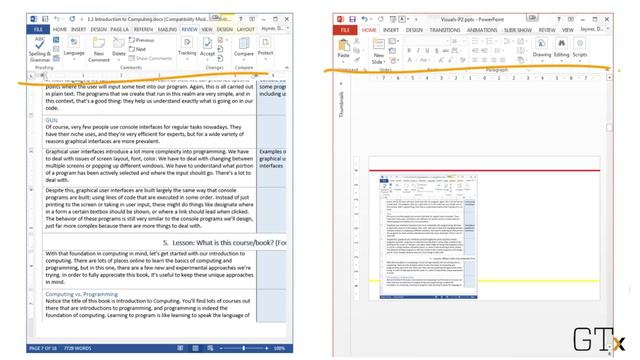This screenshot has width=640, height=360.
Task: Toggle Underline in PowerPoint
Action: coord(427,51)
